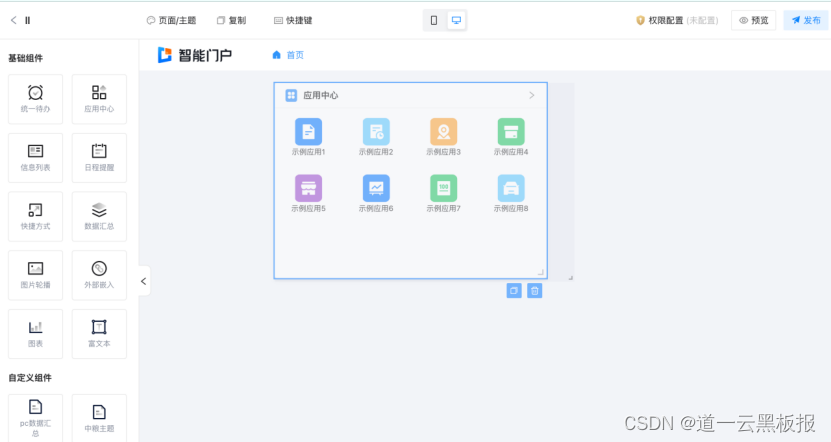
Task: Go back with the top-left arrow
Action: tap(14, 20)
